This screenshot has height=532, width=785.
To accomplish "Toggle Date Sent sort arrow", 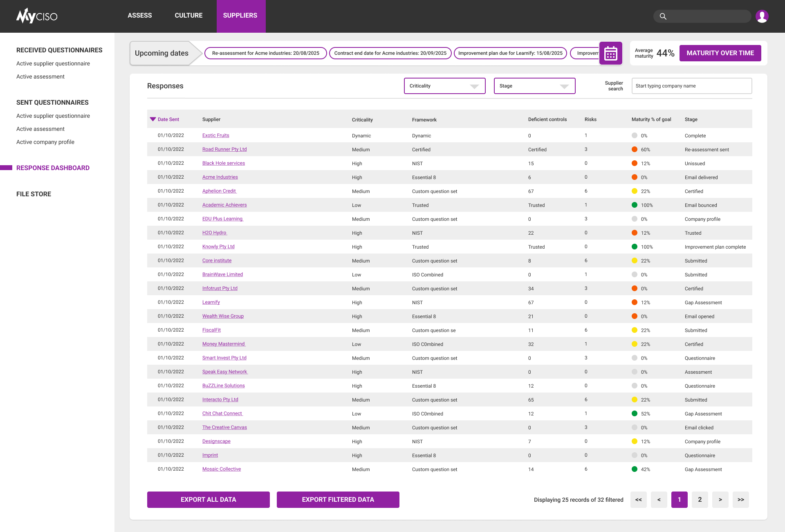I will 153,119.
